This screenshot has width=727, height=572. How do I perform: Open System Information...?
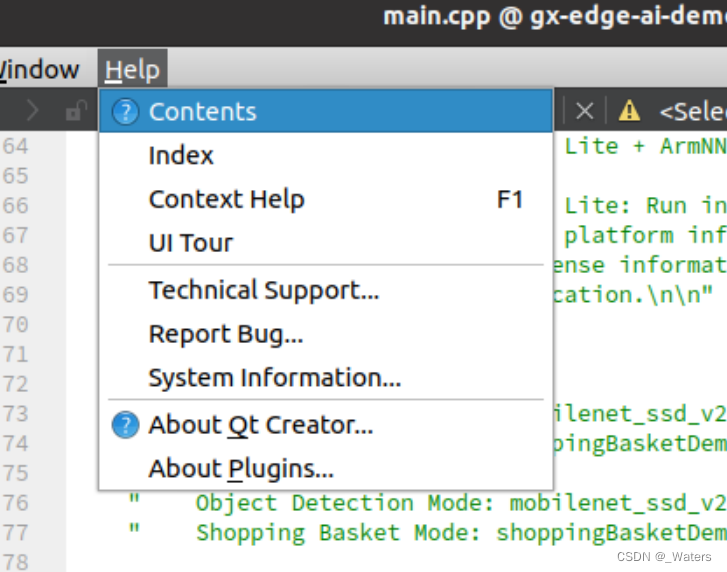(x=325, y=378)
